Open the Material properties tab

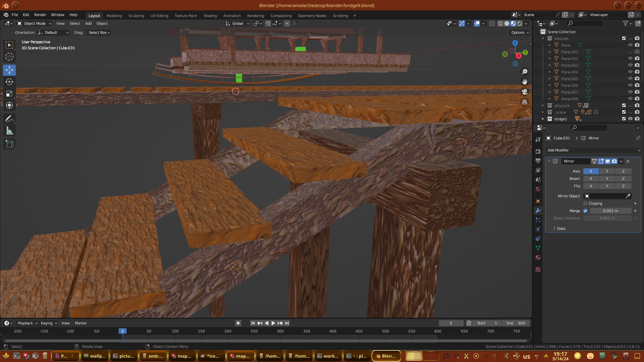[x=538, y=257]
